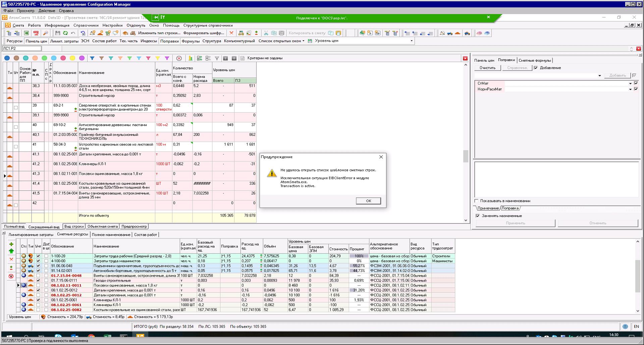Toggle Учт checkbox for Гвозди строительные
The image size is (644, 345).
pos(38,280)
